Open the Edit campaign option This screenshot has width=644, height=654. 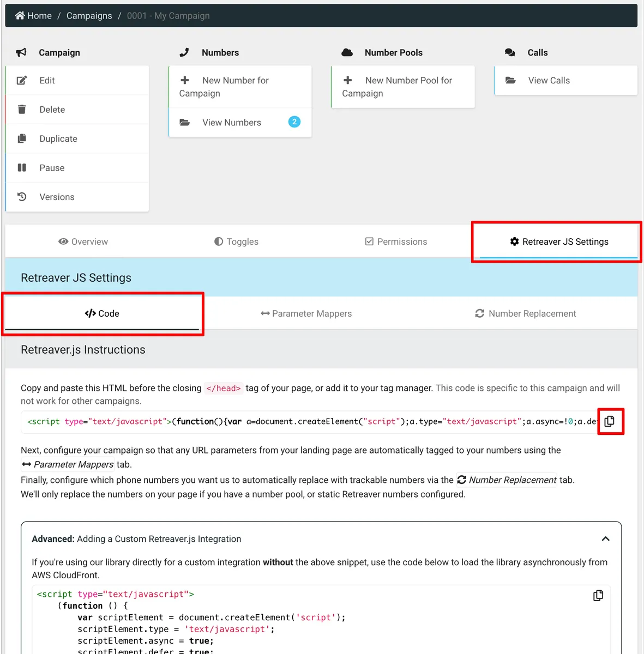(77, 81)
